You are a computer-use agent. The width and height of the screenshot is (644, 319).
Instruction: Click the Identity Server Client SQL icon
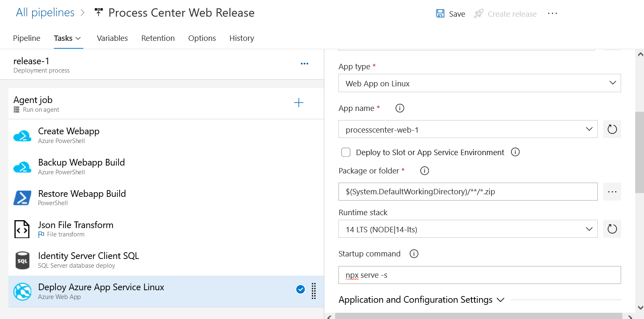pyautogui.click(x=22, y=260)
